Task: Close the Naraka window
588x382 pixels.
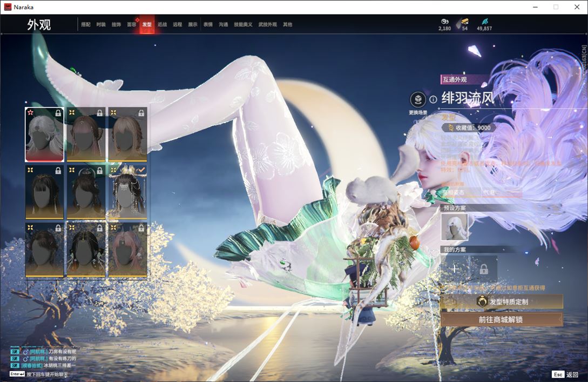Action: (577, 7)
